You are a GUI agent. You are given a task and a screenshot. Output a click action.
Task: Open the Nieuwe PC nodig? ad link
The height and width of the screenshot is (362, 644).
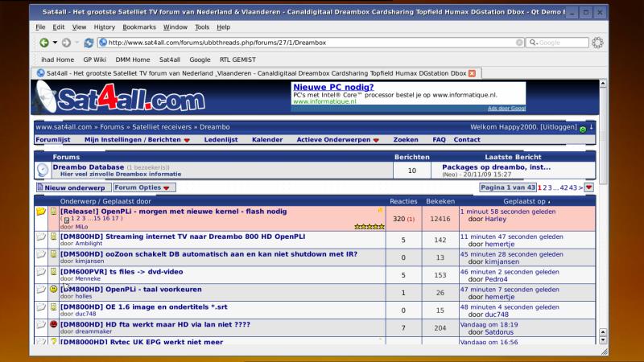point(333,87)
